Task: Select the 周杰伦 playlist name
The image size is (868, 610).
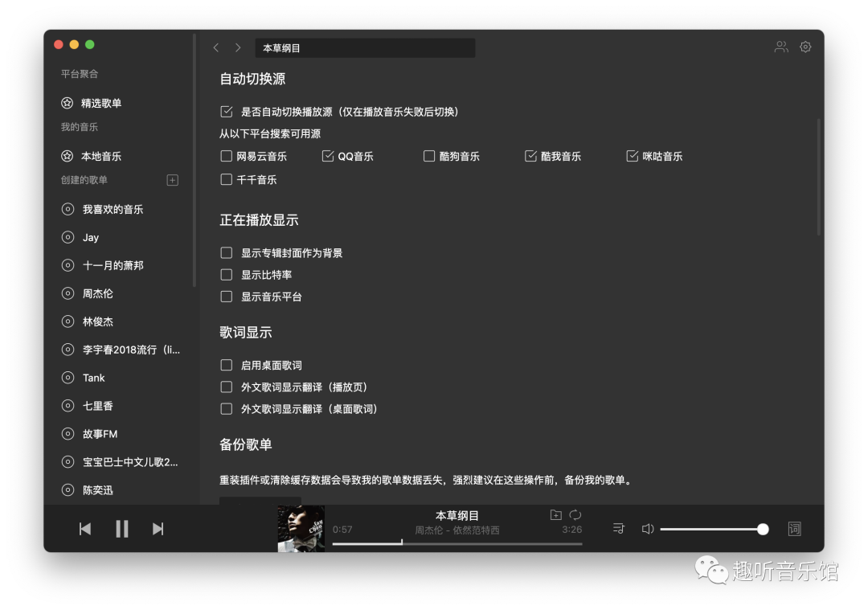Action: (98, 293)
